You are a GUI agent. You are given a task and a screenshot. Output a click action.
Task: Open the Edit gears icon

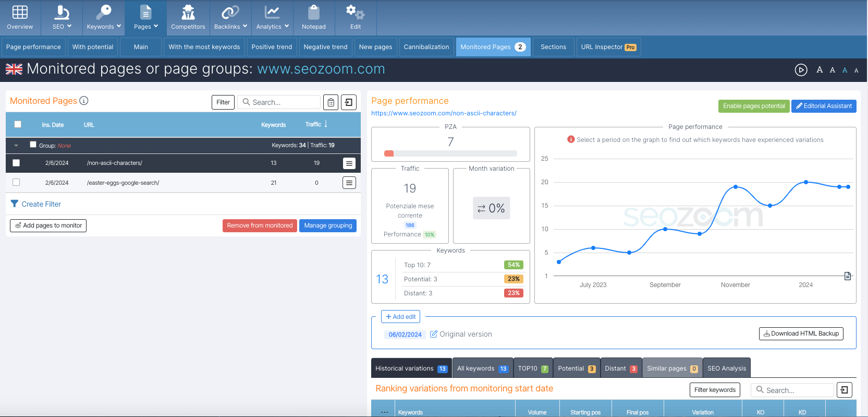click(356, 12)
